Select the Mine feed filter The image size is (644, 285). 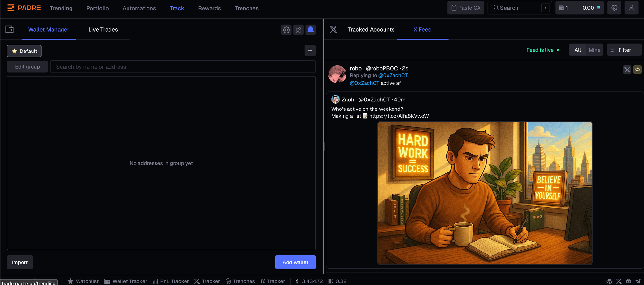pyautogui.click(x=594, y=50)
